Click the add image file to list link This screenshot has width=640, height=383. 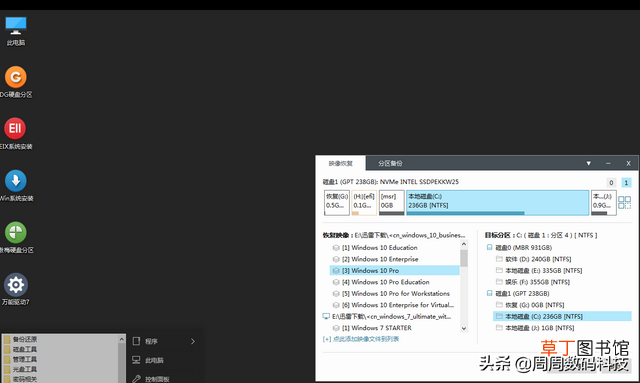click(361, 339)
